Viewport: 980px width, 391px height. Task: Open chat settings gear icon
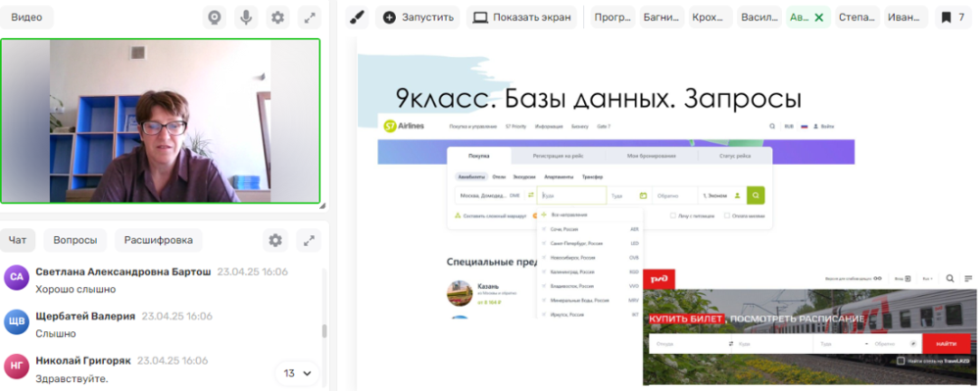pyautogui.click(x=275, y=240)
